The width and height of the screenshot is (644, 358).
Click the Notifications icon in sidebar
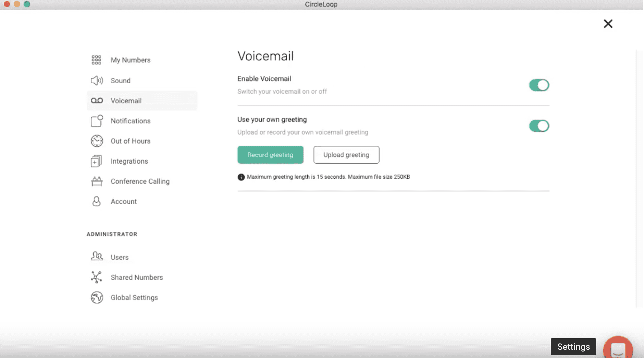97,121
